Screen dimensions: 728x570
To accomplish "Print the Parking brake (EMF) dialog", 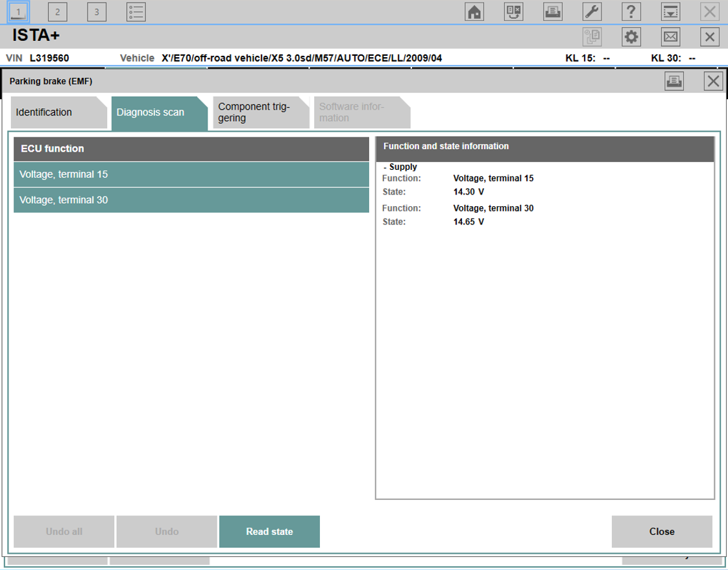I will coord(674,81).
